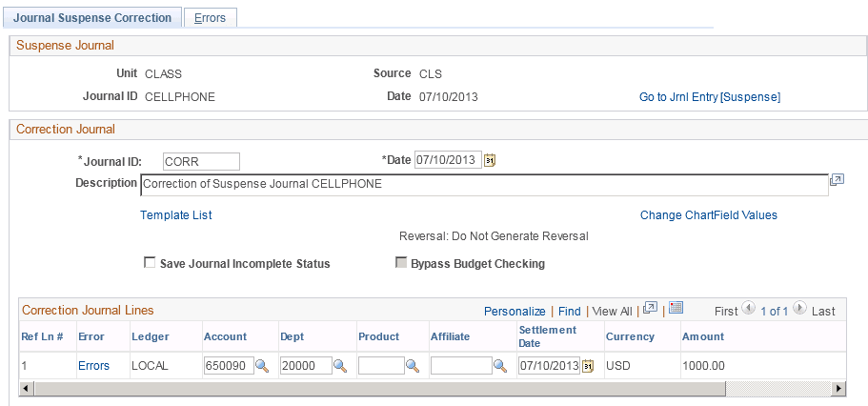Sort grid by Ledger column header
This screenshot has height=406, width=868.
(151, 336)
